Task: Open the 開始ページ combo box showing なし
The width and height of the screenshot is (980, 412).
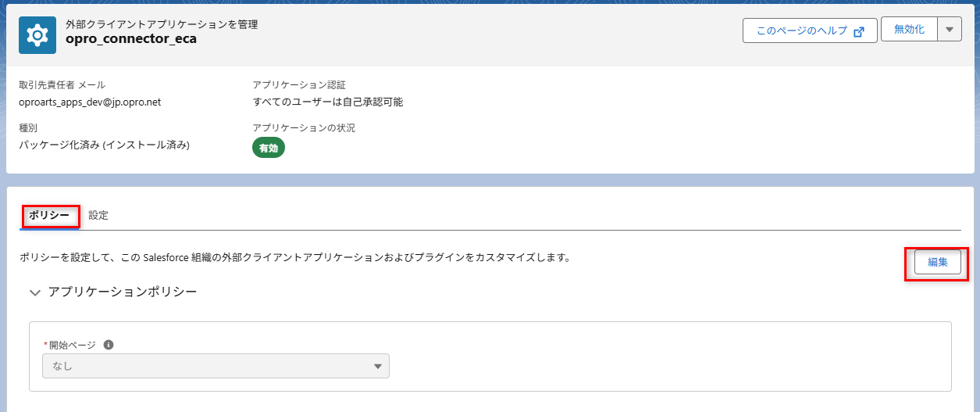Action: (x=216, y=366)
